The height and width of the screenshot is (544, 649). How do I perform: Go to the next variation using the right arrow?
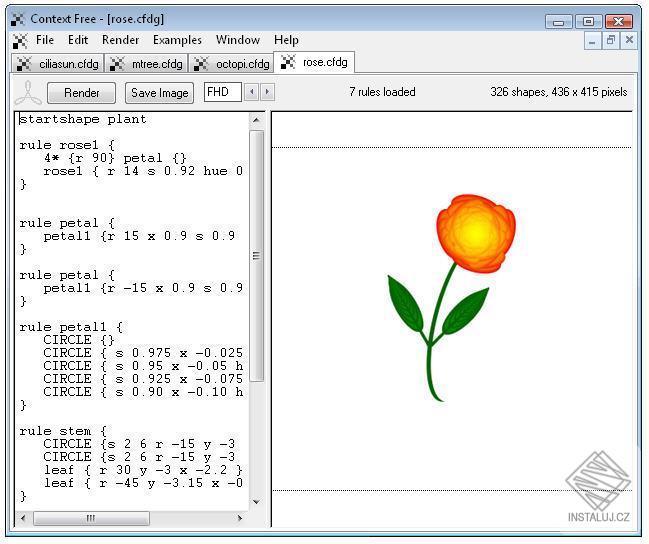tap(267, 92)
